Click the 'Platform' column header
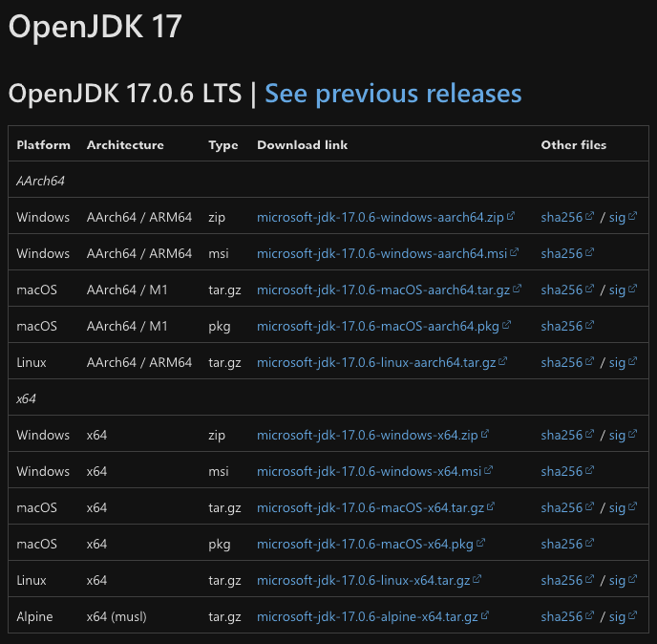This screenshot has width=657, height=644. click(44, 145)
